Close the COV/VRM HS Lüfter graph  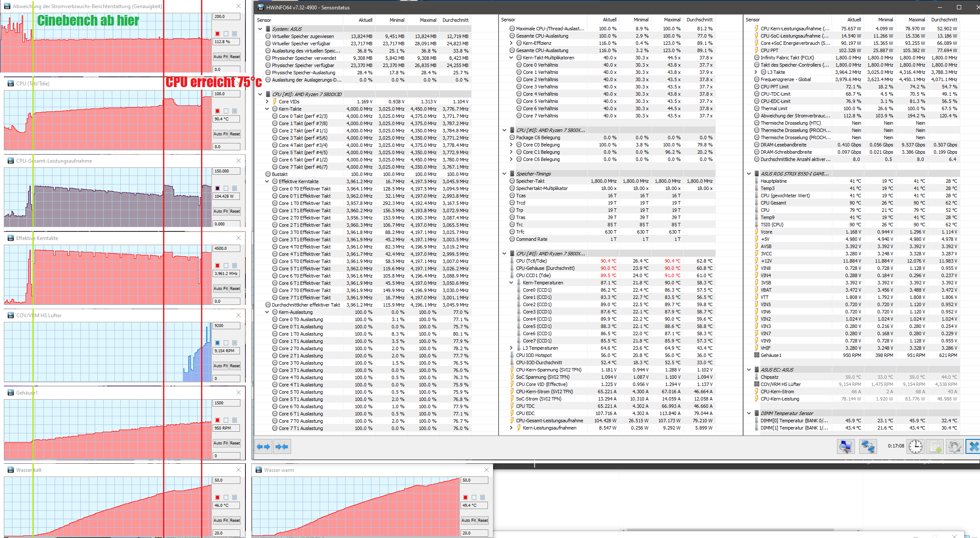239,315
